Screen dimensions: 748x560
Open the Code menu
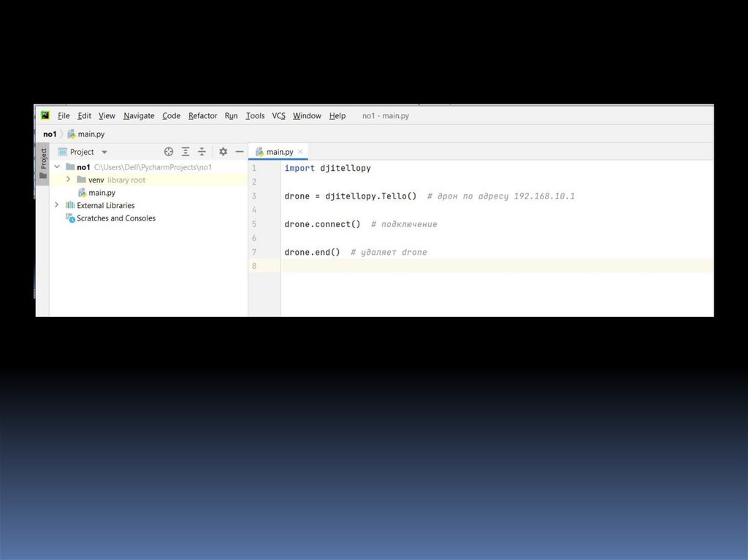pos(171,115)
